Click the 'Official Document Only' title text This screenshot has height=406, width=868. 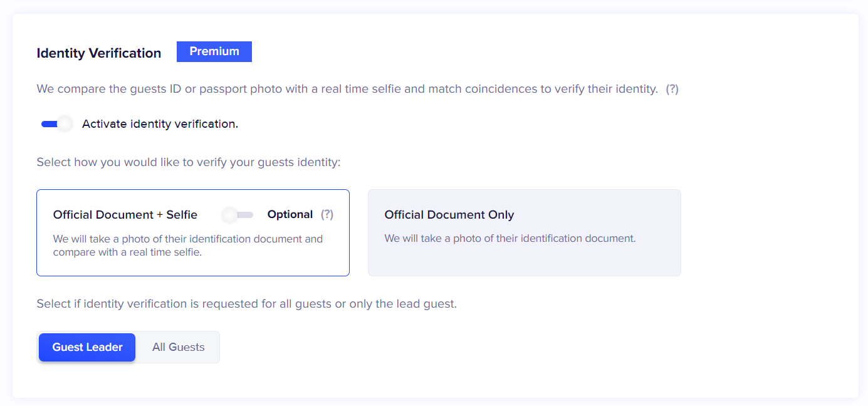[449, 215]
